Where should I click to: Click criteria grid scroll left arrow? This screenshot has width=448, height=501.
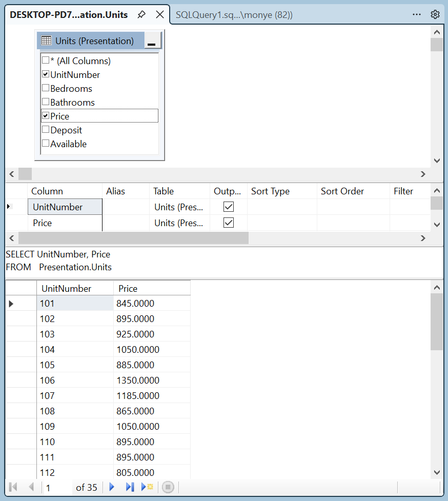coord(12,238)
